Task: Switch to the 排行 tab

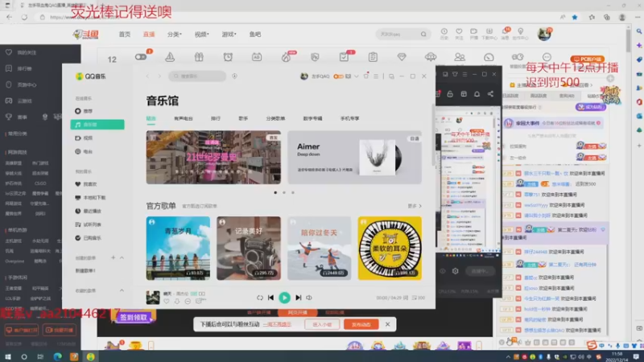Action: pyautogui.click(x=216, y=118)
